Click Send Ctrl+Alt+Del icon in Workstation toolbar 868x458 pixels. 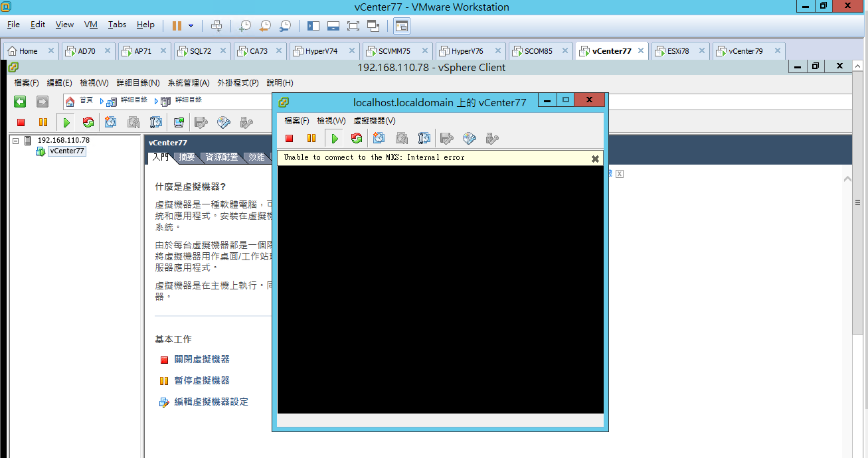click(x=217, y=25)
